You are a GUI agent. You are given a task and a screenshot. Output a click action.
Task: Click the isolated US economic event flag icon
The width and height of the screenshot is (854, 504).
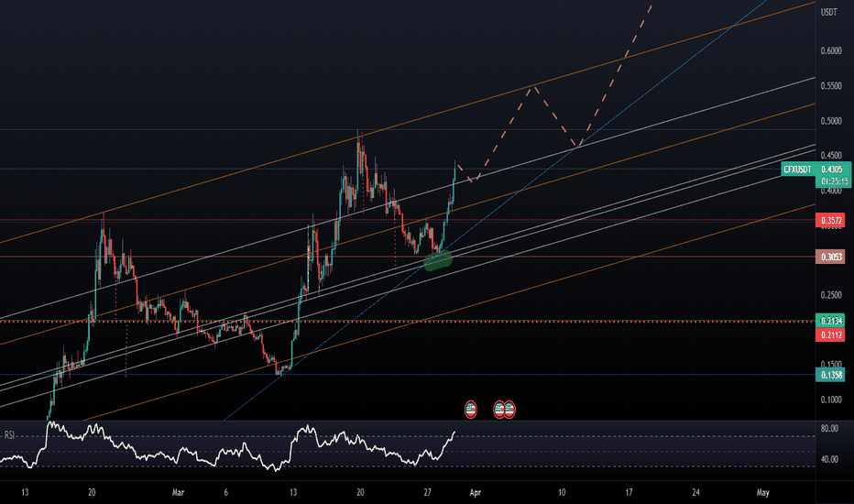point(471,410)
